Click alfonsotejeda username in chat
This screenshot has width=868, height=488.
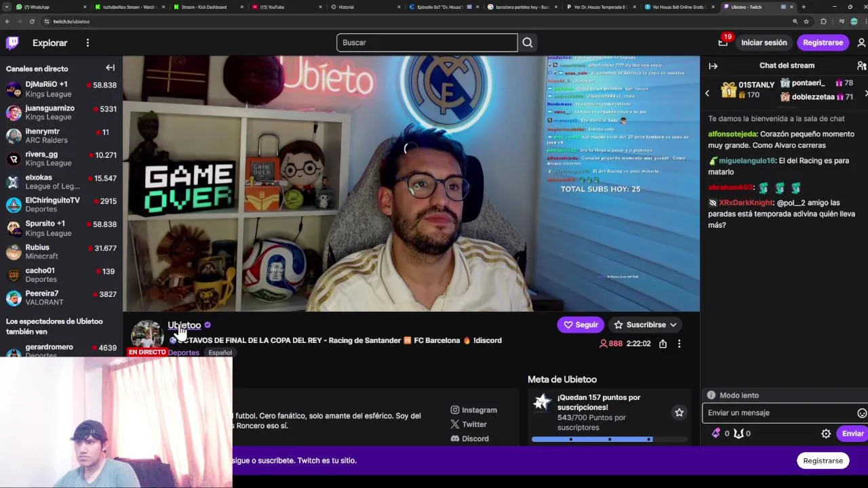(x=732, y=134)
